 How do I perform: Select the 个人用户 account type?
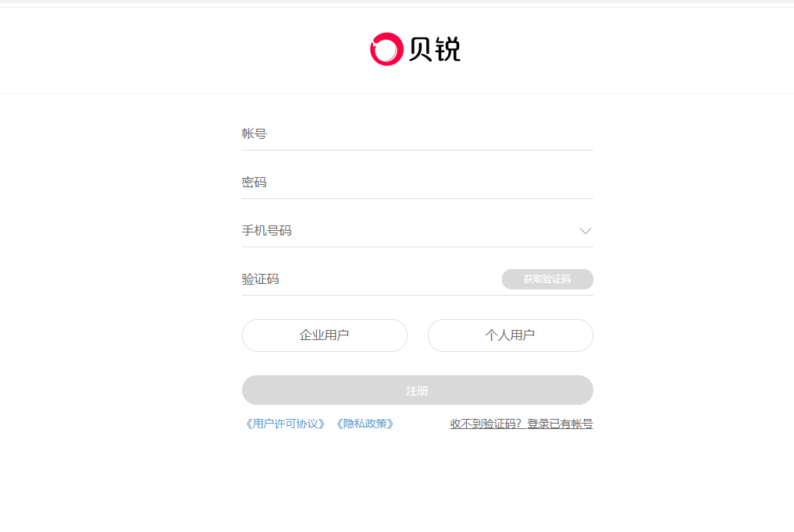(510, 335)
